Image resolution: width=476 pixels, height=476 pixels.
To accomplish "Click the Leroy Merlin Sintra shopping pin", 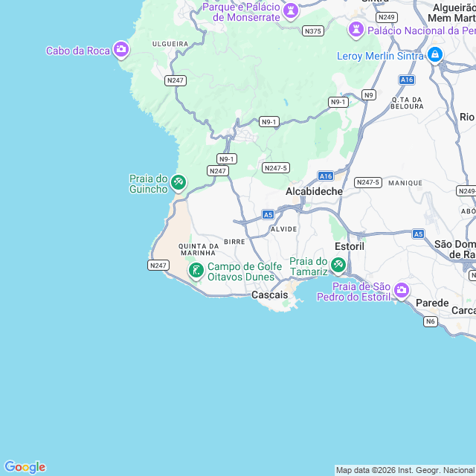I will click(x=434, y=54).
